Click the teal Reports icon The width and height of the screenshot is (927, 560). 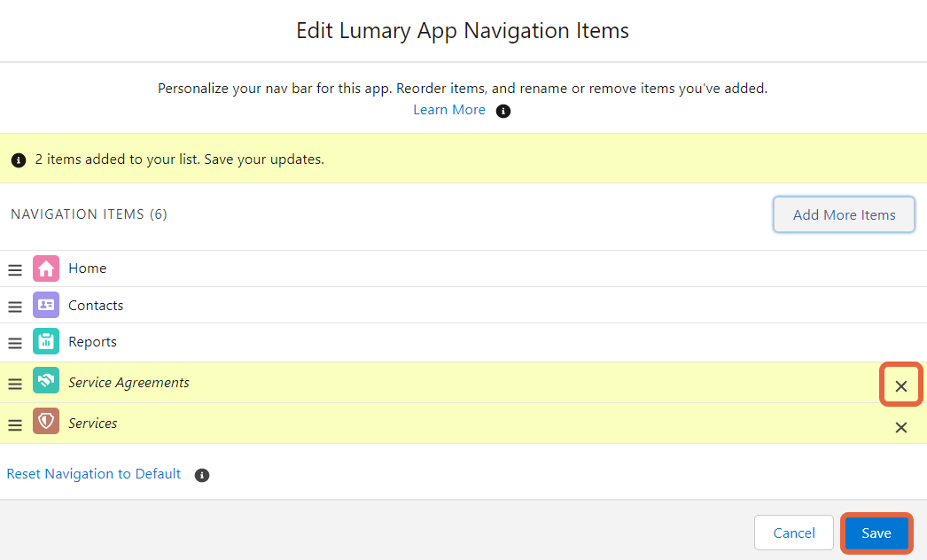click(x=46, y=341)
